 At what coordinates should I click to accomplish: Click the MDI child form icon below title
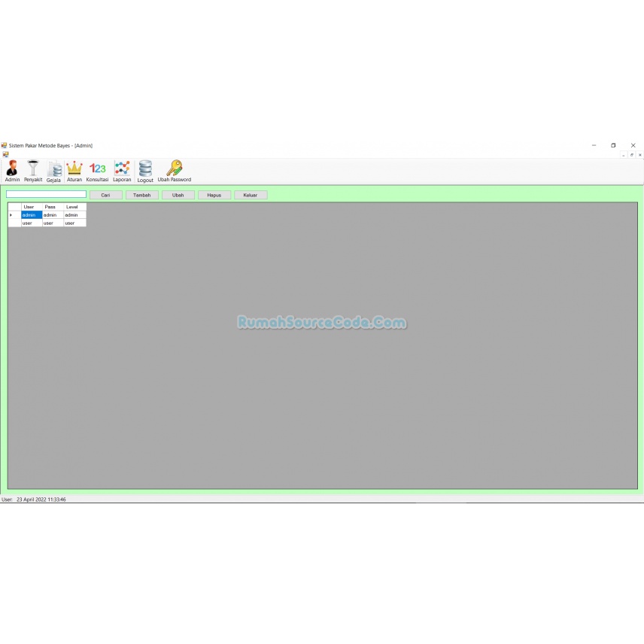pos(5,154)
